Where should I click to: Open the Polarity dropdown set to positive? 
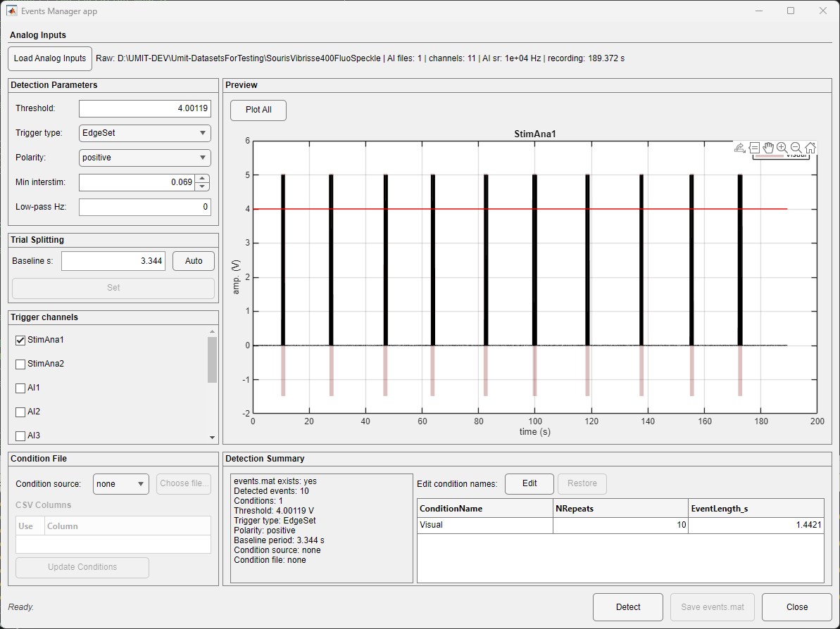pyautogui.click(x=144, y=158)
